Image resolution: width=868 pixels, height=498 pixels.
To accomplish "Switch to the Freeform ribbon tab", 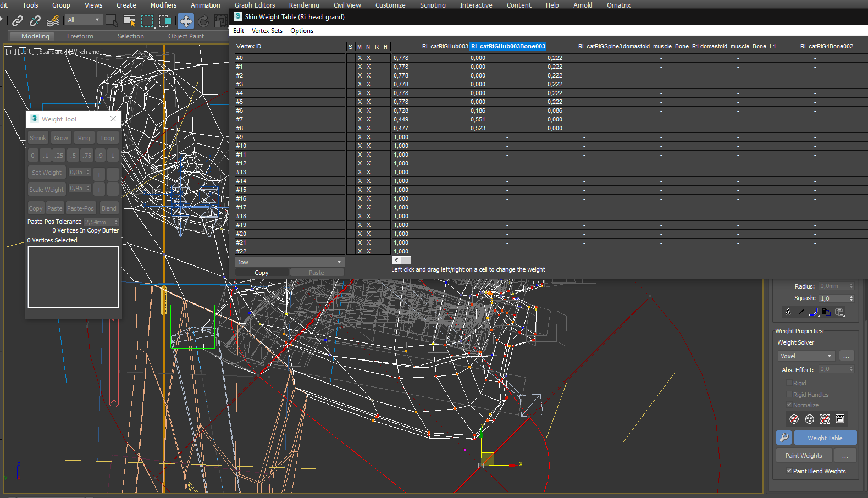I will 80,36.
